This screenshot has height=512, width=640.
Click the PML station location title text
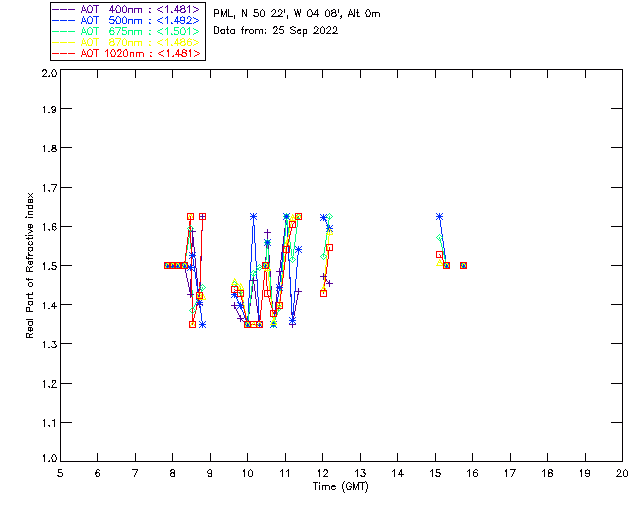pyautogui.click(x=297, y=14)
